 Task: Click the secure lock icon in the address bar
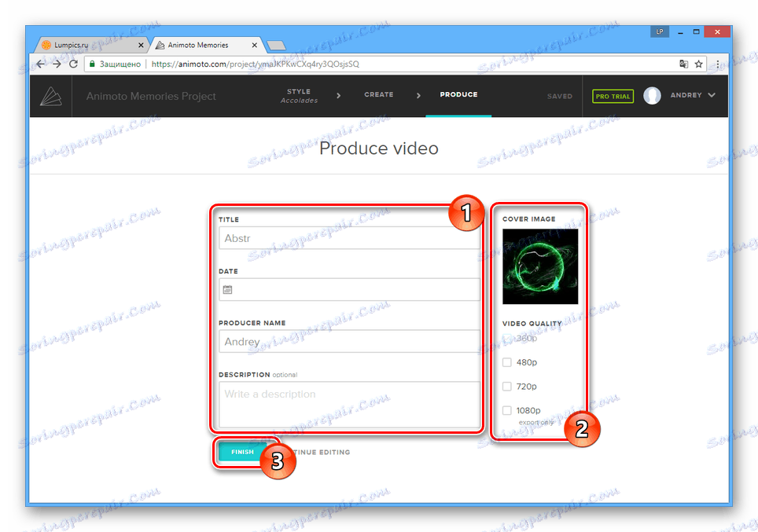tap(92, 64)
